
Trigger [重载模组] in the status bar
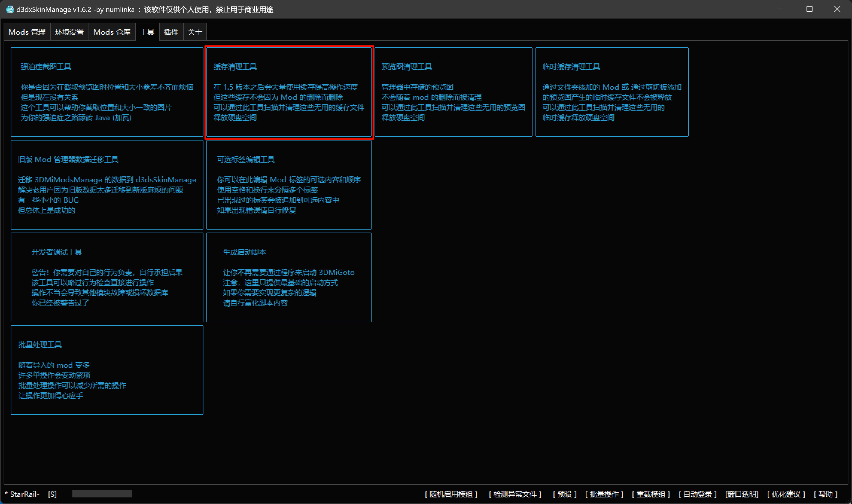(651, 494)
